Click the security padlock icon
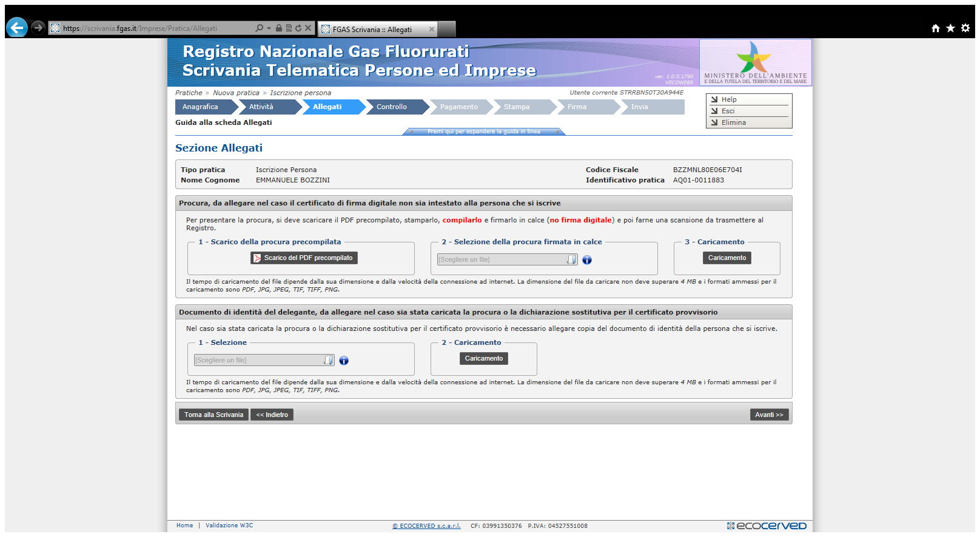The height and width of the screenshot is (537, 980). pos(279,28)
